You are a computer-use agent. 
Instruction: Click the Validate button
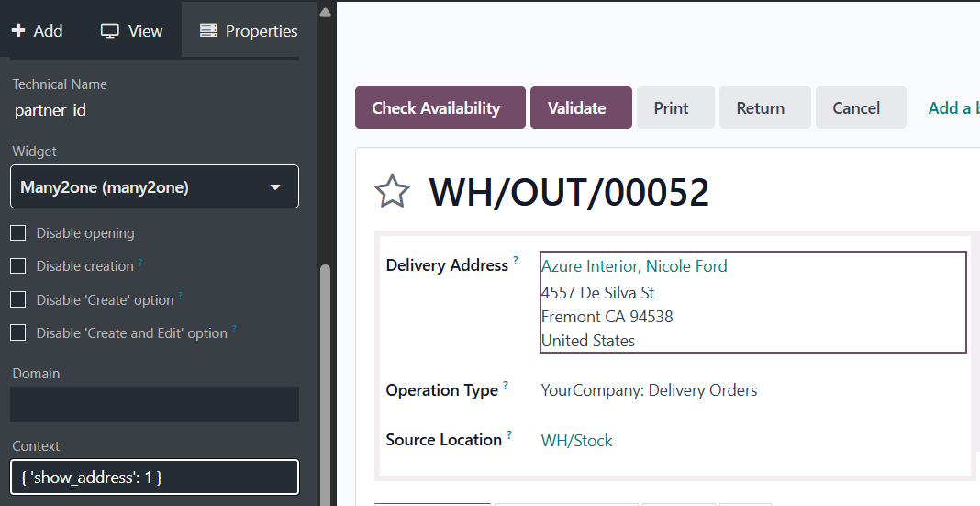point(581,107)
